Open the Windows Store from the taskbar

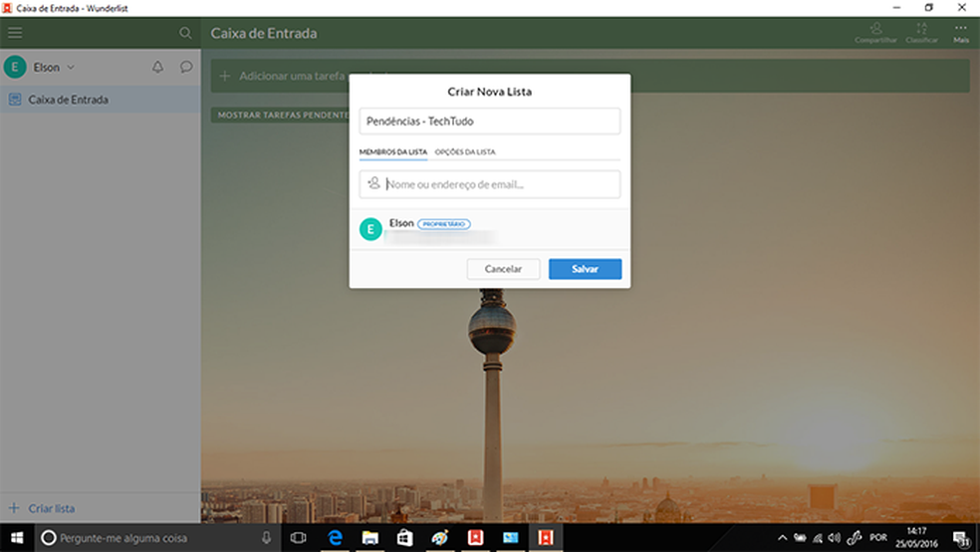click(405, 538)
